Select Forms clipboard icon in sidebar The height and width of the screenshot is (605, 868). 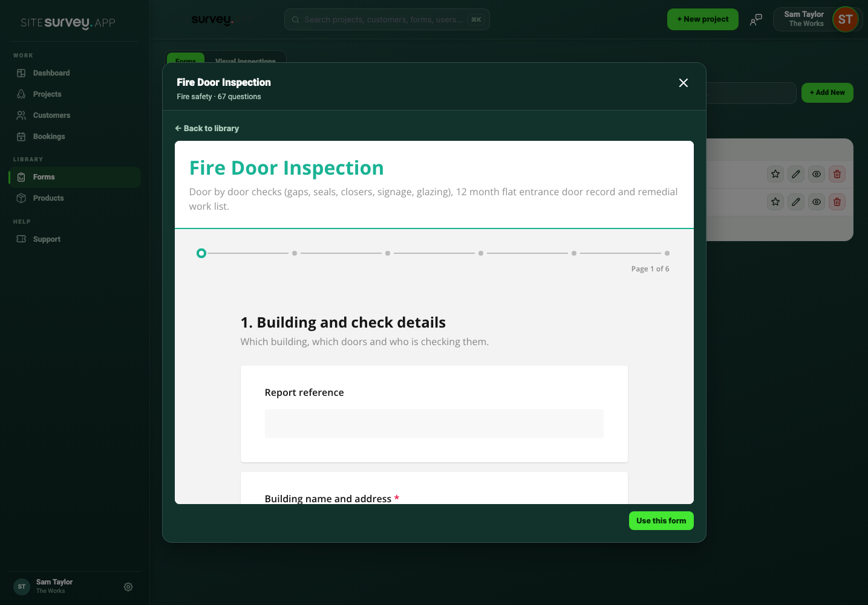click(21, 177)
